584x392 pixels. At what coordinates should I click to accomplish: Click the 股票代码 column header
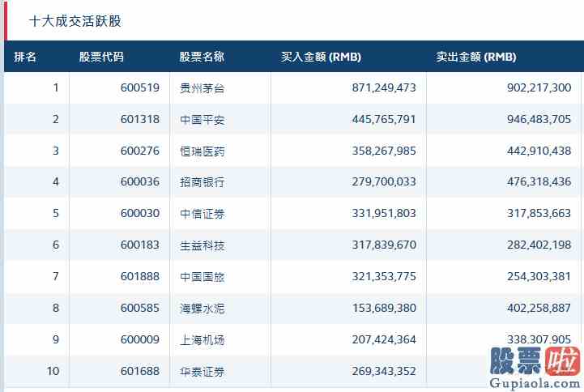101,57
